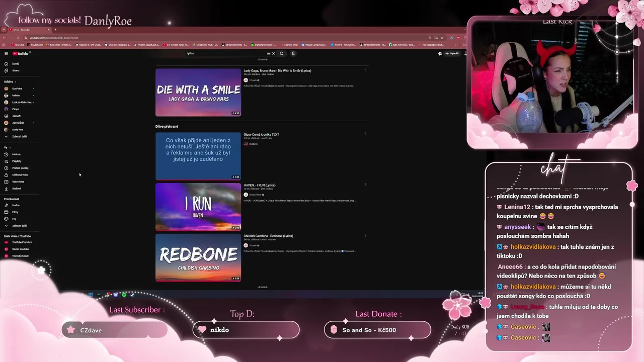Screen dimensions: 644x362
Task: Open Die With A Smile video title
Action: 277,71
